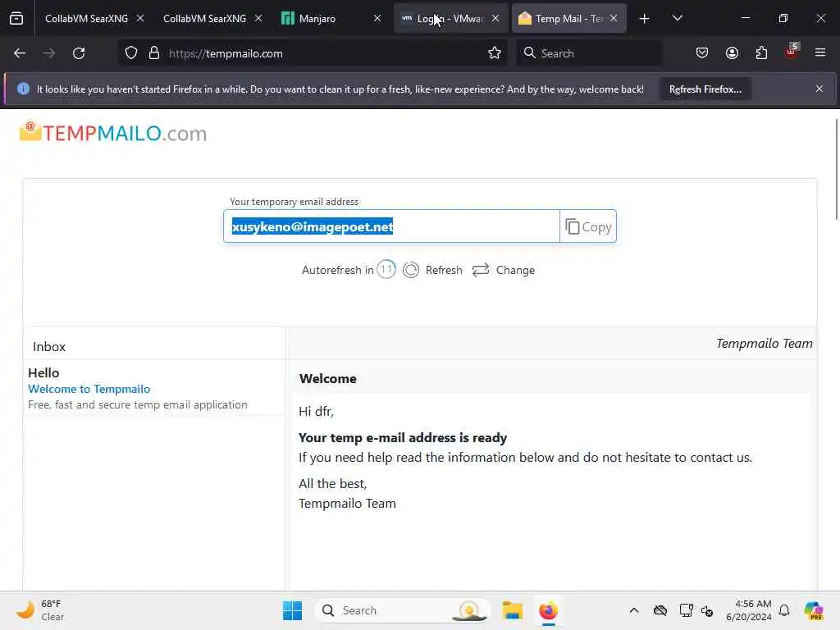Screen dimensions: 840x630
Task: Click the Tempmailo Team sender name
Action: pos(764,344)
